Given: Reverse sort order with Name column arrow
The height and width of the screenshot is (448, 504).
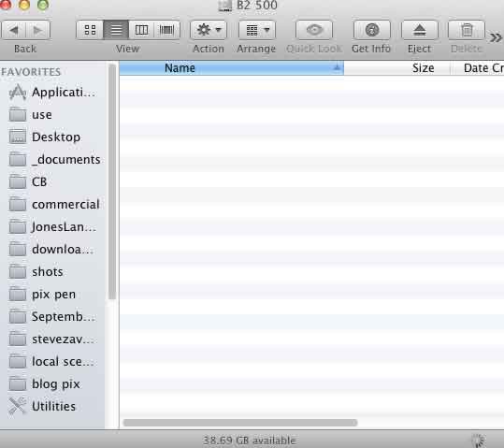Looking at the screenshot, I should coord(337,67).
